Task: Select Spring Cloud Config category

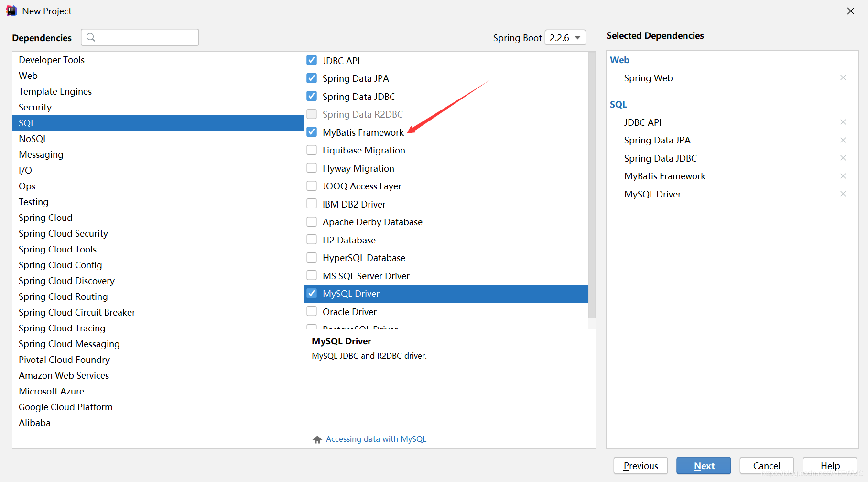Action: click(x=158, y=265)
